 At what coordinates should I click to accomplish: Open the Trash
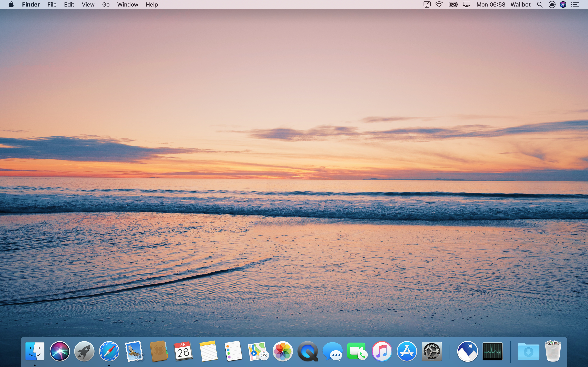click(x=553, y=351)
